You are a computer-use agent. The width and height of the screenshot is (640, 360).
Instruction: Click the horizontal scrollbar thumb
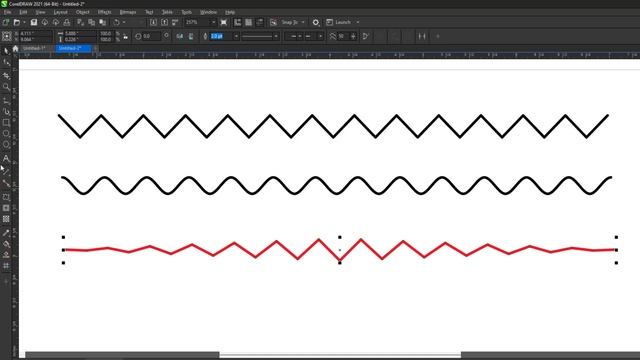click(340, 355)
